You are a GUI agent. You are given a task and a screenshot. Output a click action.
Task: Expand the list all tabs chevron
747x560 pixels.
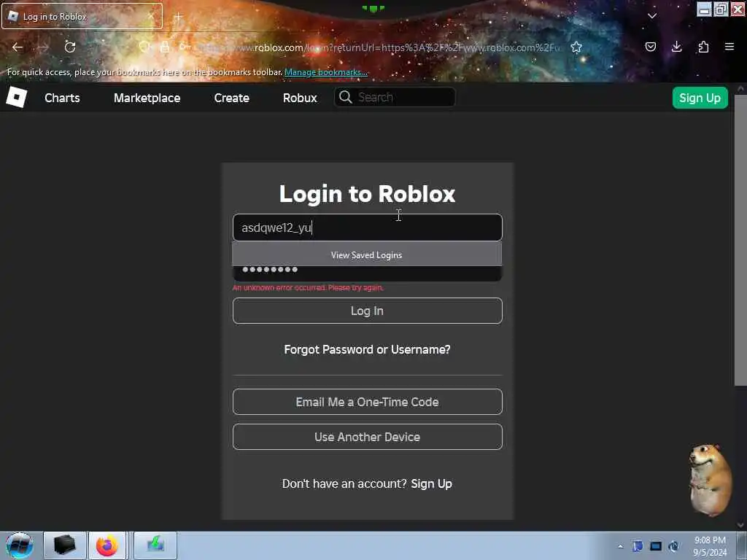(652, 16)
